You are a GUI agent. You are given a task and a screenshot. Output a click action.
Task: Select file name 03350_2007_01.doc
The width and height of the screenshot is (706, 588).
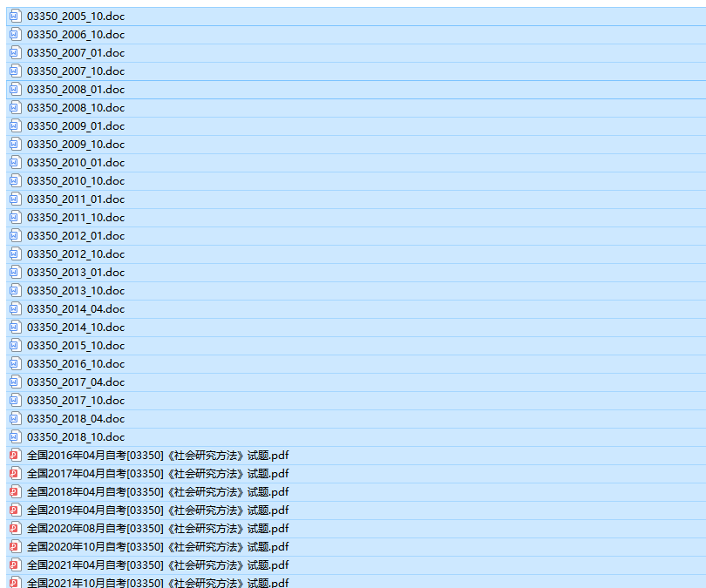(x=76, y=53)
